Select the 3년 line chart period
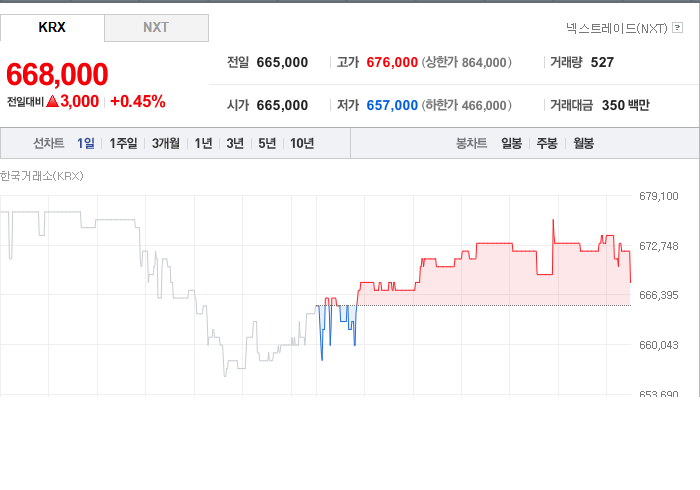Screen dimensions: 700x490 pyautogui.click(x=235, y=143)
